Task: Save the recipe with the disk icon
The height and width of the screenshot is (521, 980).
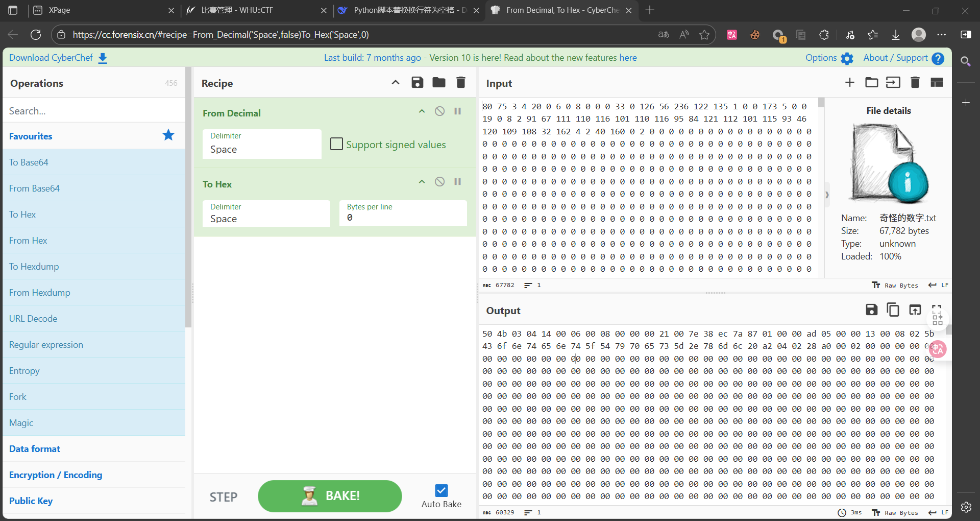Action: (x=417, y=83)
